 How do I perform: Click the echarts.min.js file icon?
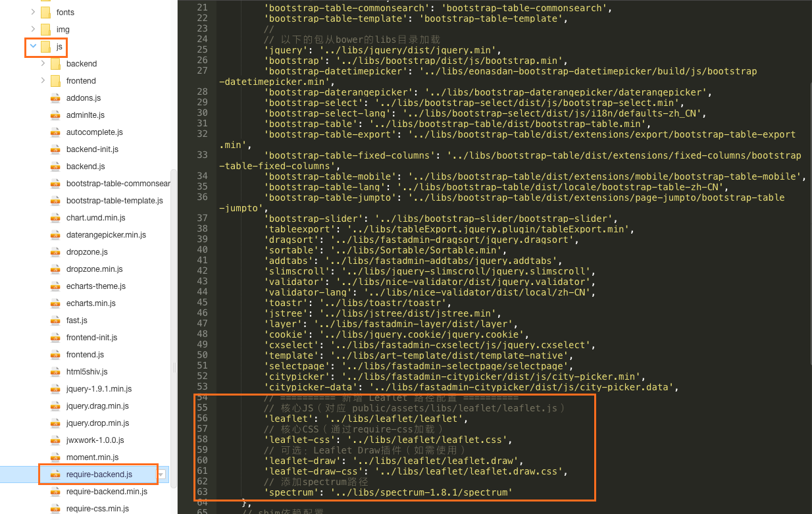(x=55, y=303)
